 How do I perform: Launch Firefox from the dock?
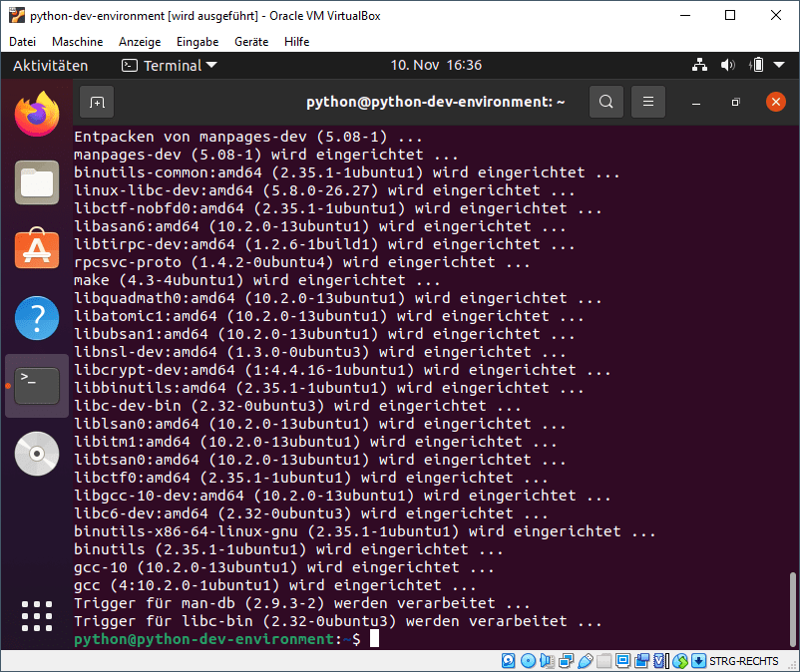[37, 113]
